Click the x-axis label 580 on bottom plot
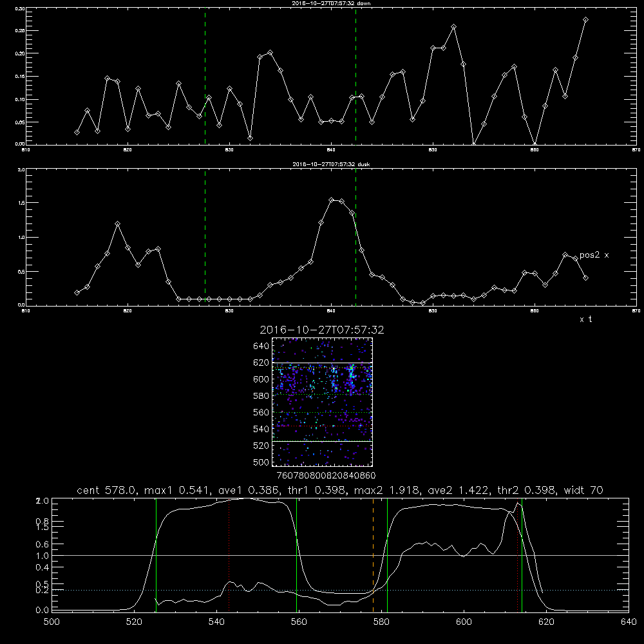Viewport: 644px width, 644px height. [381, 622]
